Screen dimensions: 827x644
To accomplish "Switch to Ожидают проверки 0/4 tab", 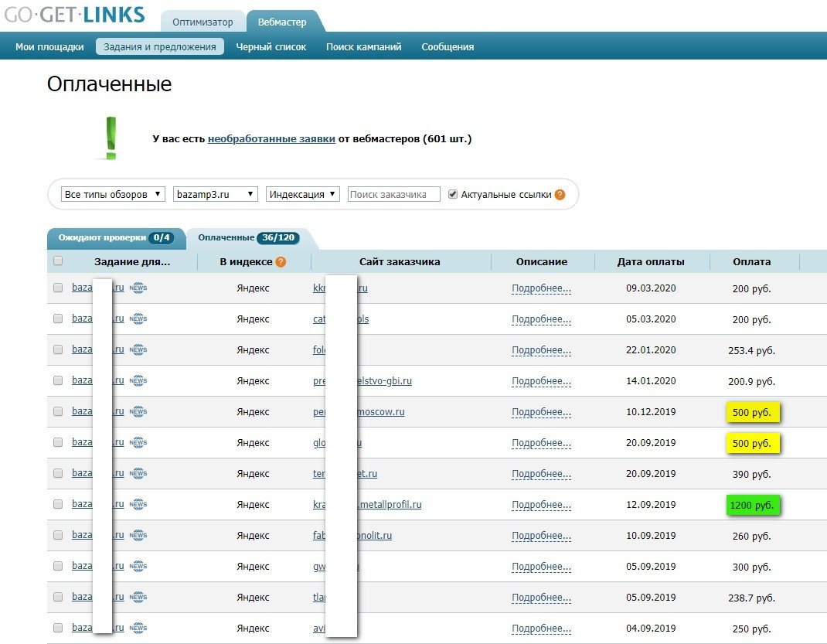I will click(115, 238).
